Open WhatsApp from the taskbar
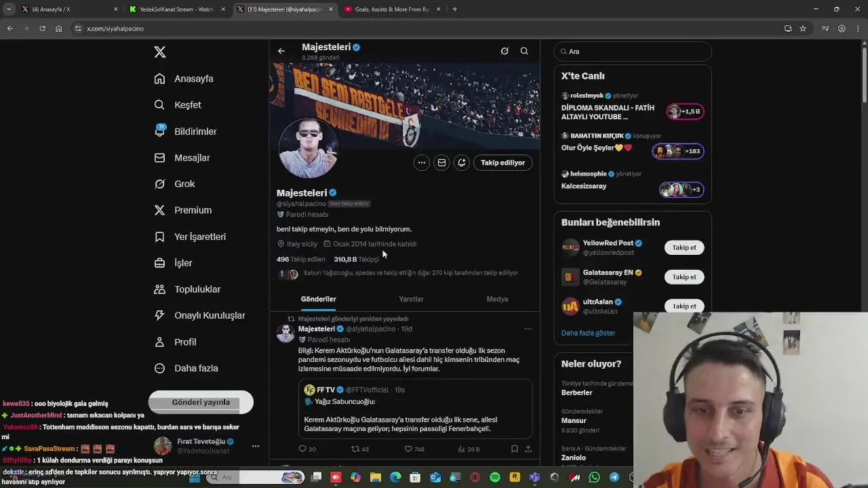The width and height of the screenshot is (868, 488). point(595,477)
